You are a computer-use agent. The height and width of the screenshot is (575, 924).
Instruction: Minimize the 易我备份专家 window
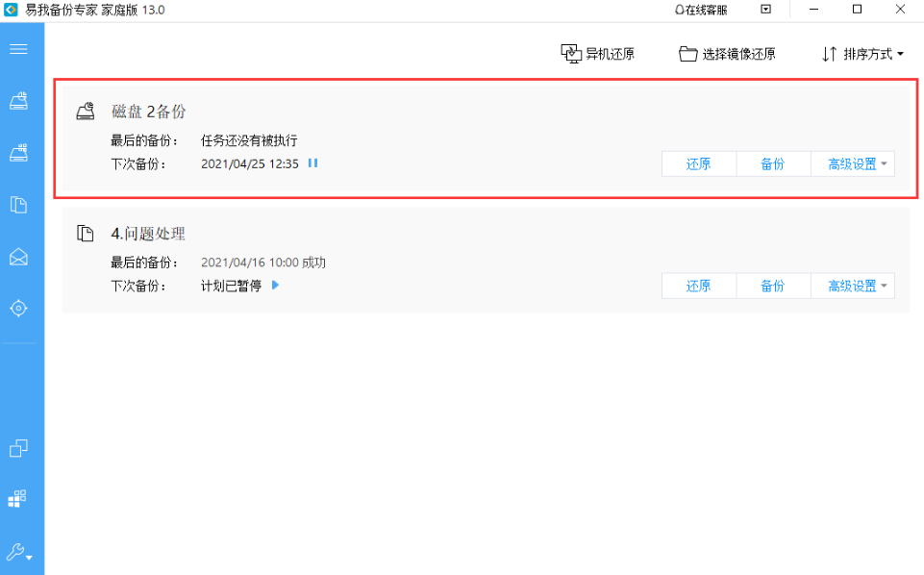813,10
